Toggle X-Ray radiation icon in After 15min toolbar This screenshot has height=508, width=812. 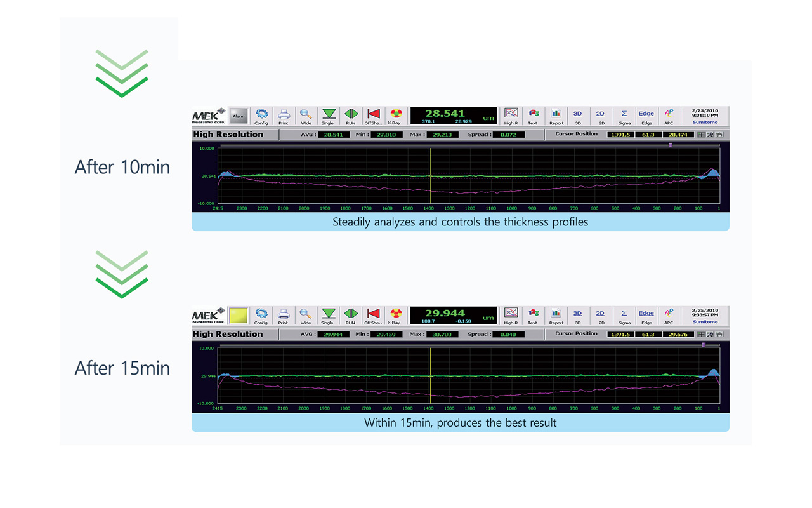[396, 316]
